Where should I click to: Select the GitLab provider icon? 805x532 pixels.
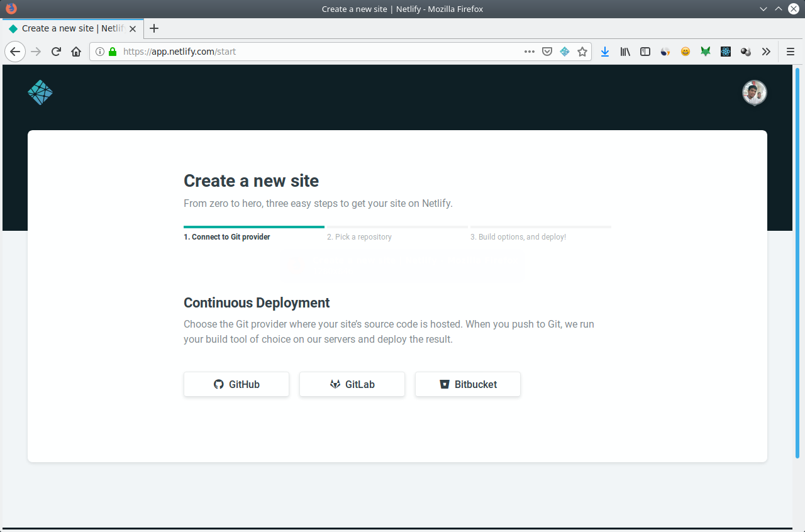(334, 384)
